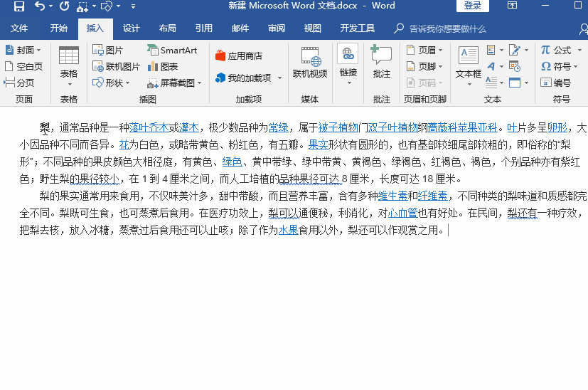
Task: Insert online pictures with 联机图片
Action: 117,66
